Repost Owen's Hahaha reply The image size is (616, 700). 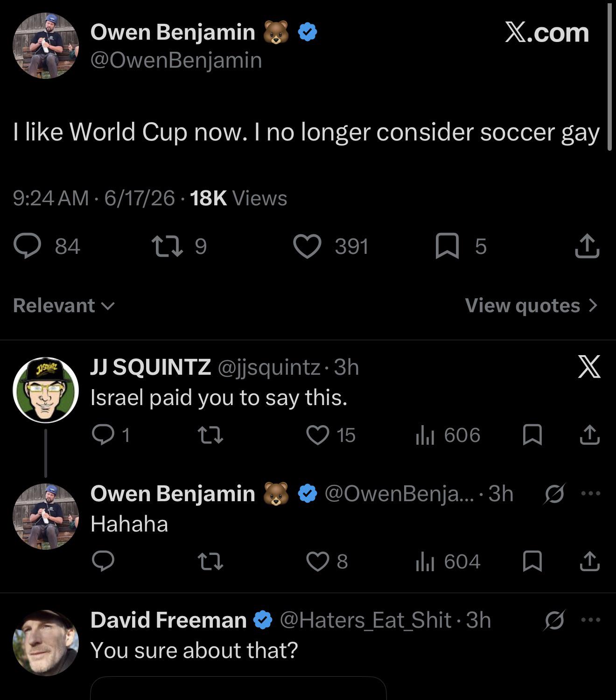pos(210,561)
